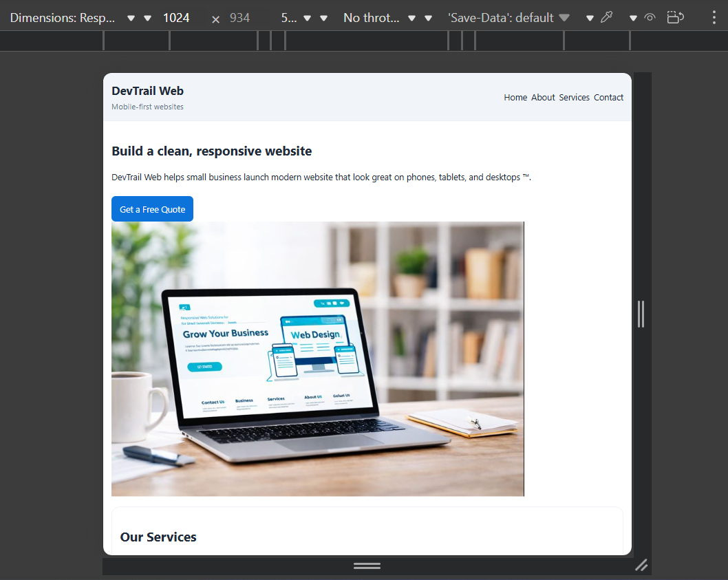This screenshot has width=728, height=580.
Task: Click the Our Services heading
Action: [158, 537]
